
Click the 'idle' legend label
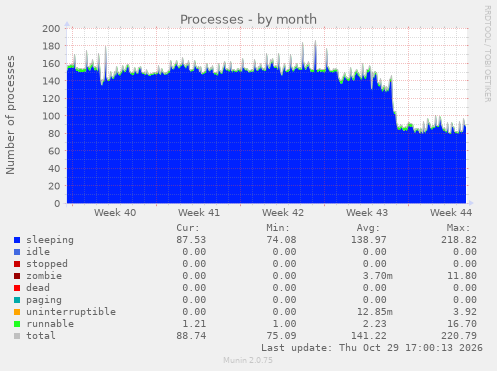pos(38,252)
